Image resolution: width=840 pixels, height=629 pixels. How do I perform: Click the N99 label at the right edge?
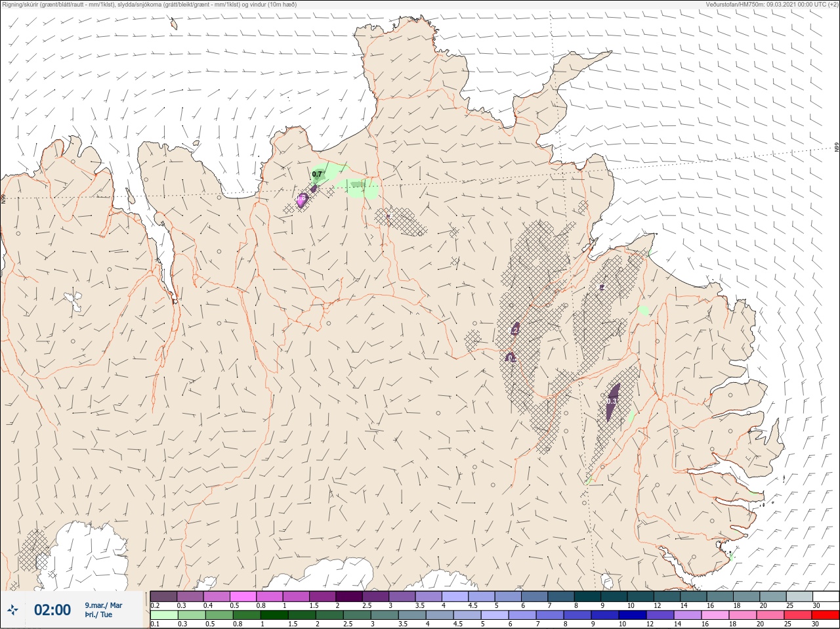pos(837,148)
